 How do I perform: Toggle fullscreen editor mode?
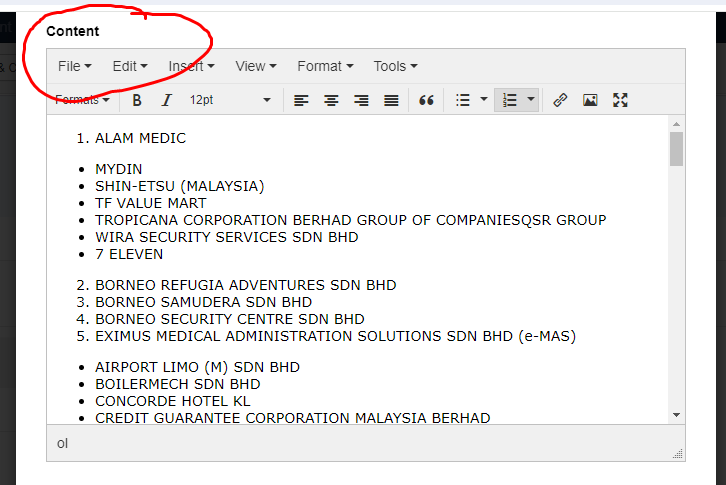(x=620, y=100)
